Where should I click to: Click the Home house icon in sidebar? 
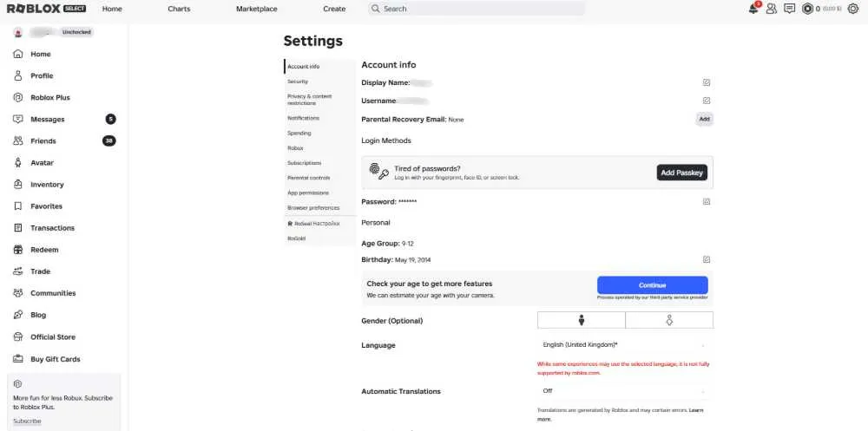pyautogui.click(x=18, y=55)
